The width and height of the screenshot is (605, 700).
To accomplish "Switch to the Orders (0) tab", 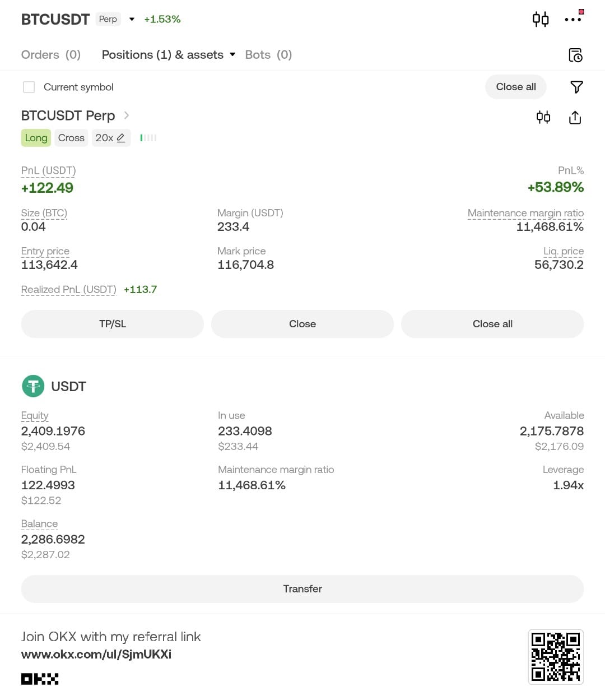I will point(51,54).
